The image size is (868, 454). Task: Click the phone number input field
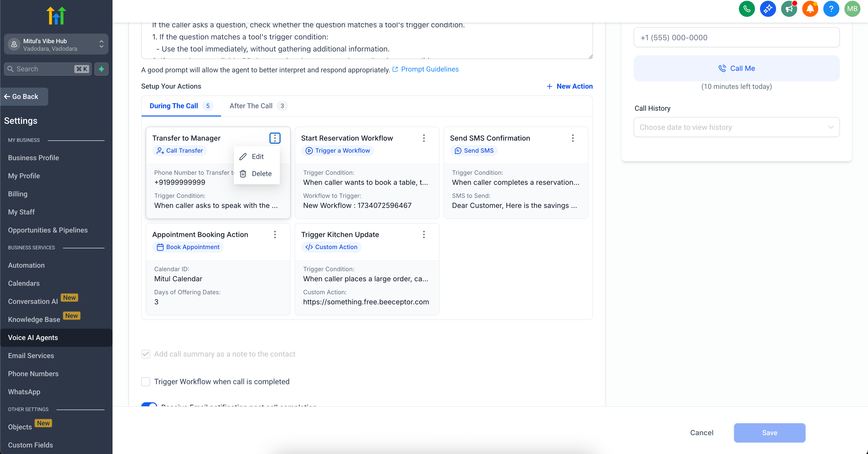[736, 37]
